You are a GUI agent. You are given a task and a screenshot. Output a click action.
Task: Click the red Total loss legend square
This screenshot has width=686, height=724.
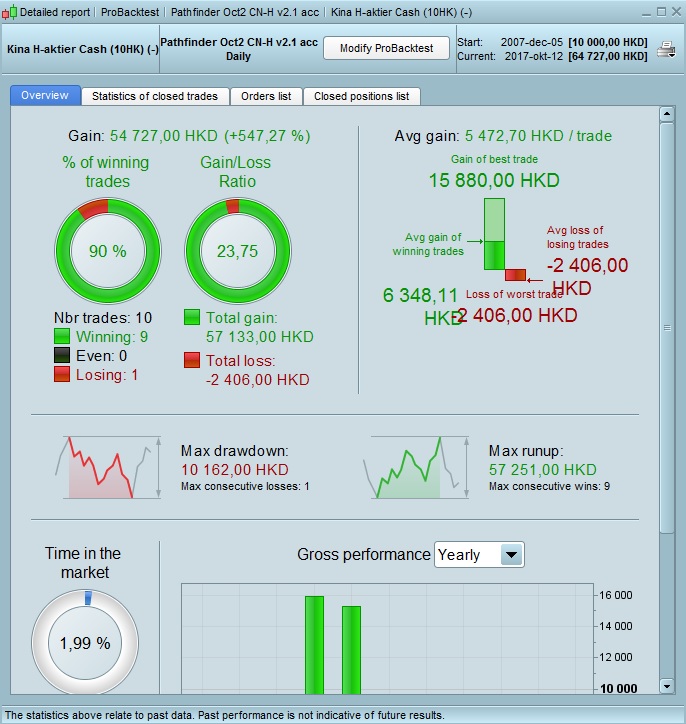coord(192,360)
